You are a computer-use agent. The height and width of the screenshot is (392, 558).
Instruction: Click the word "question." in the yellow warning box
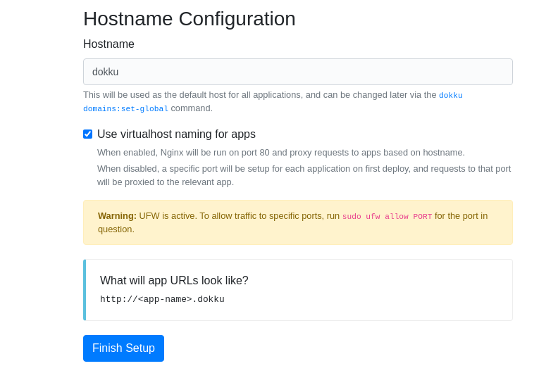tap(116, 229)
